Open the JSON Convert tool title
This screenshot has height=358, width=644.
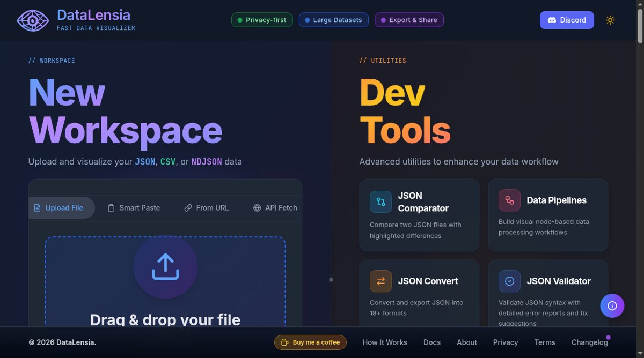(428, 281)
